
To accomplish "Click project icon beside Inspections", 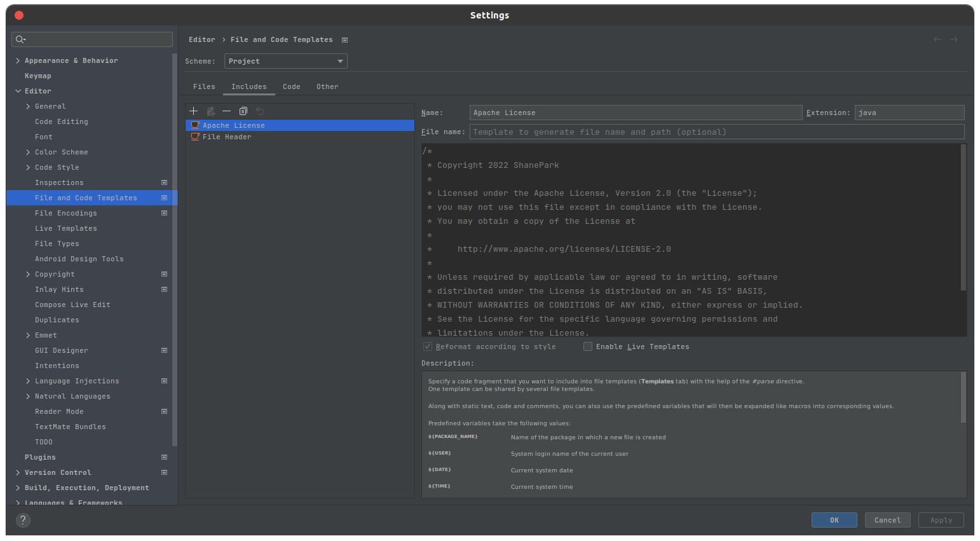I will [x=164, y=182].
